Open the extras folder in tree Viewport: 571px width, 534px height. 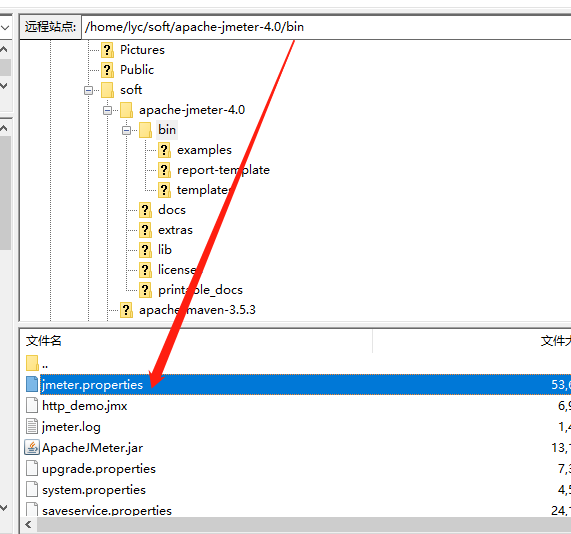coord(175,230)
